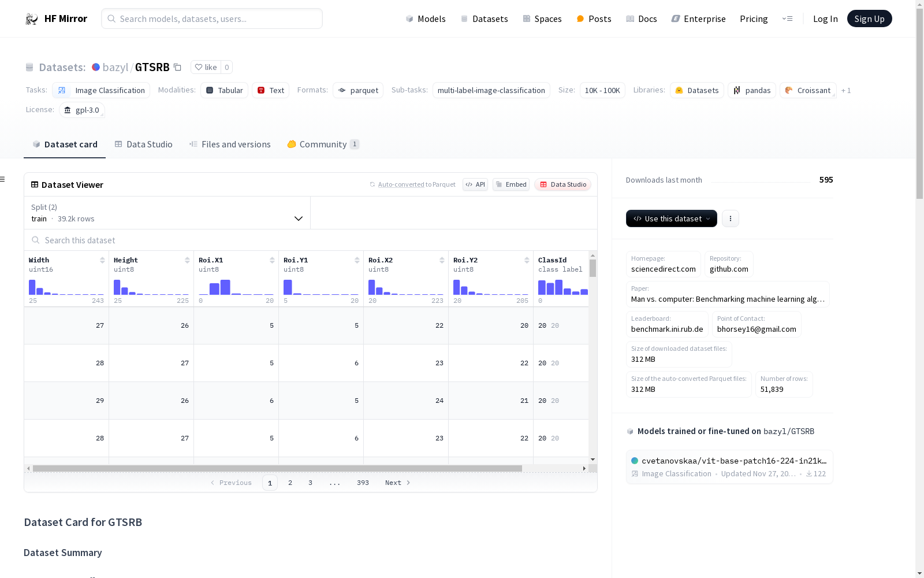Click the gpl-3.0 license tag
The height and width of the screenshot is (578, 924).
click(82, 110)
